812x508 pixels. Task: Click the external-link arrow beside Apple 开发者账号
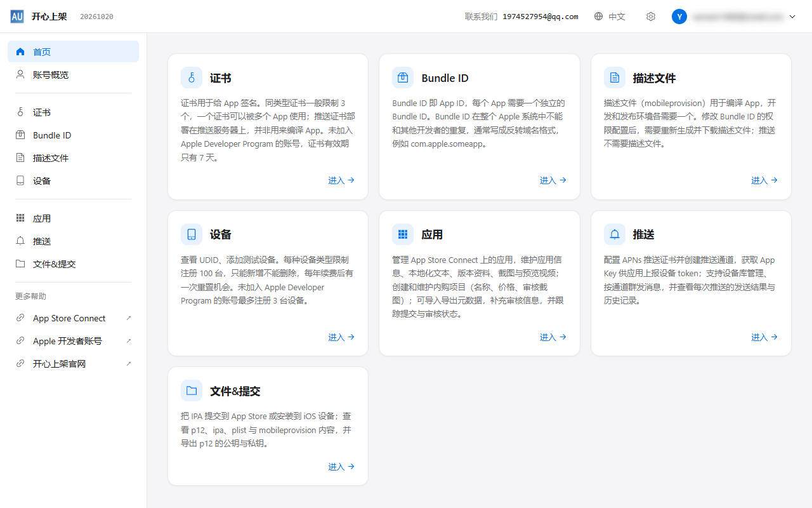pos(129,341)
